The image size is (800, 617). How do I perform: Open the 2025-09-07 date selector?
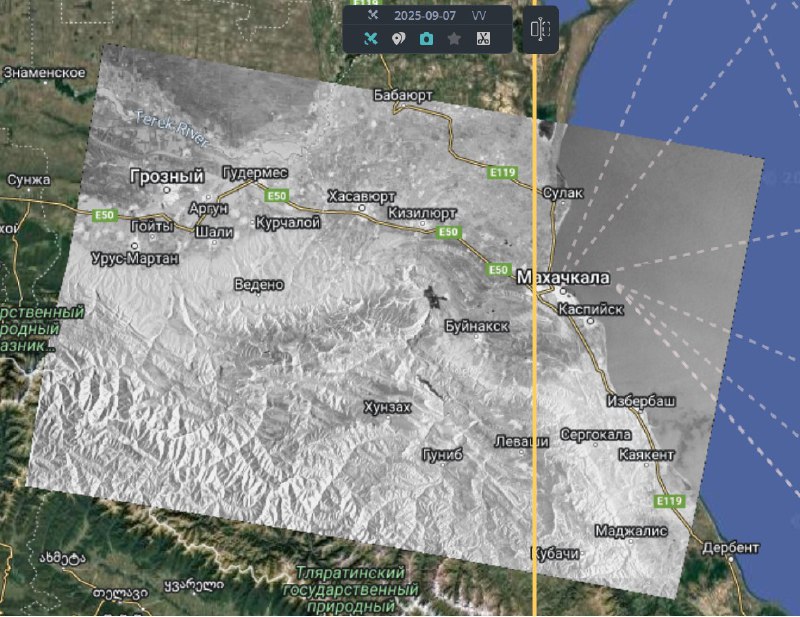pos(423,16)
